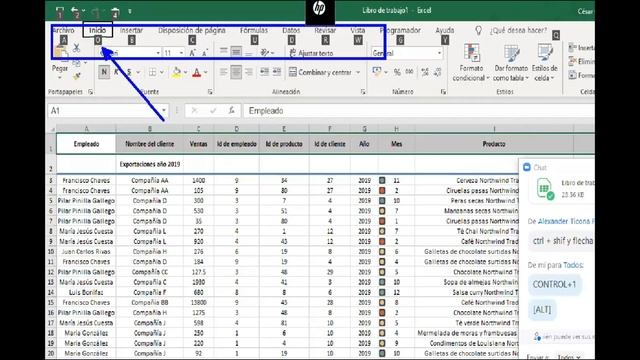Click the Increase font size icon

pos(192,53)
